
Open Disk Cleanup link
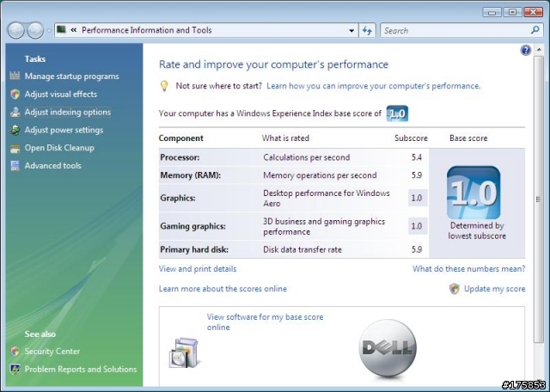click(59, 148)
